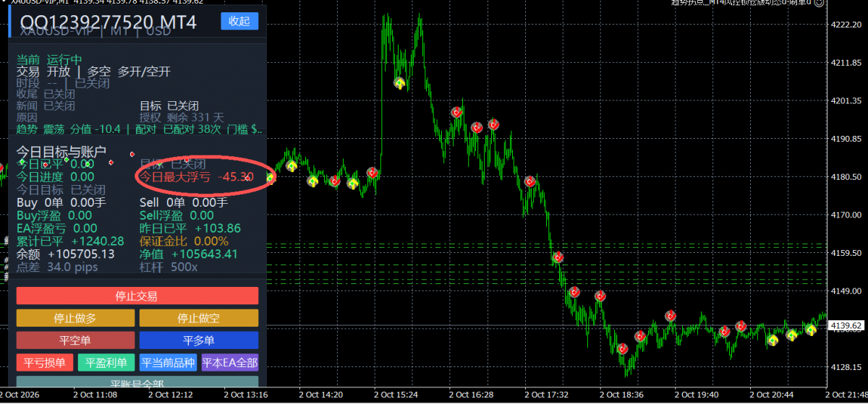
Task: Select red trade marker near 4179 after 17:00
Action: pos(530,181)
